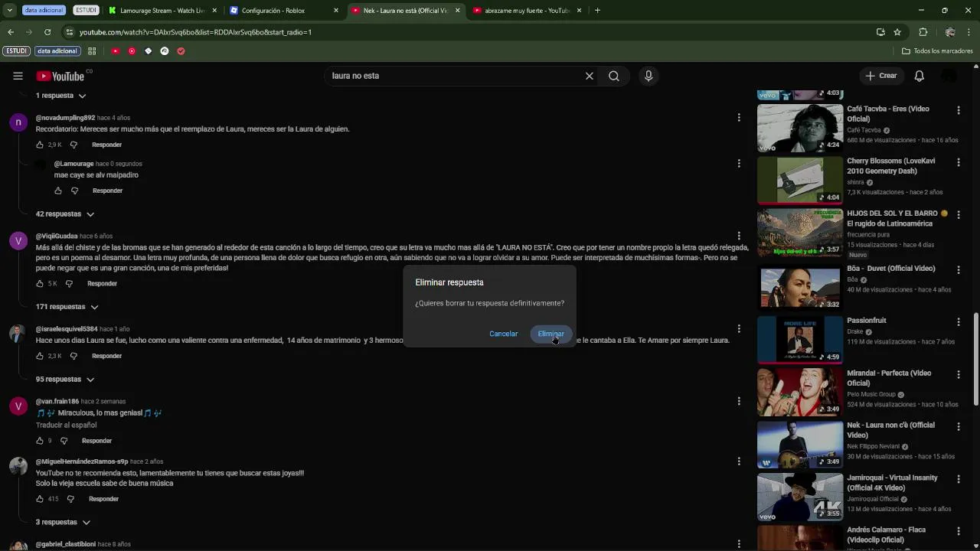Open the apps grid bookmark icon
This screenshot has width=980, height=551.
tap(92, 51)
